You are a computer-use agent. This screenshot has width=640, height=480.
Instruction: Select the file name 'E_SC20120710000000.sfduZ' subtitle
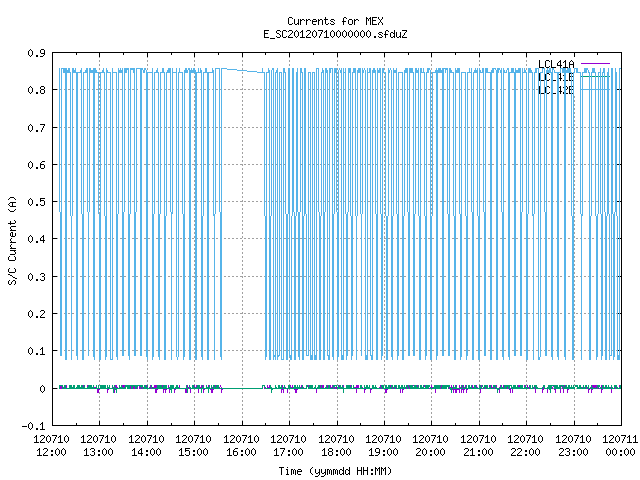click(x=335, y=34)
